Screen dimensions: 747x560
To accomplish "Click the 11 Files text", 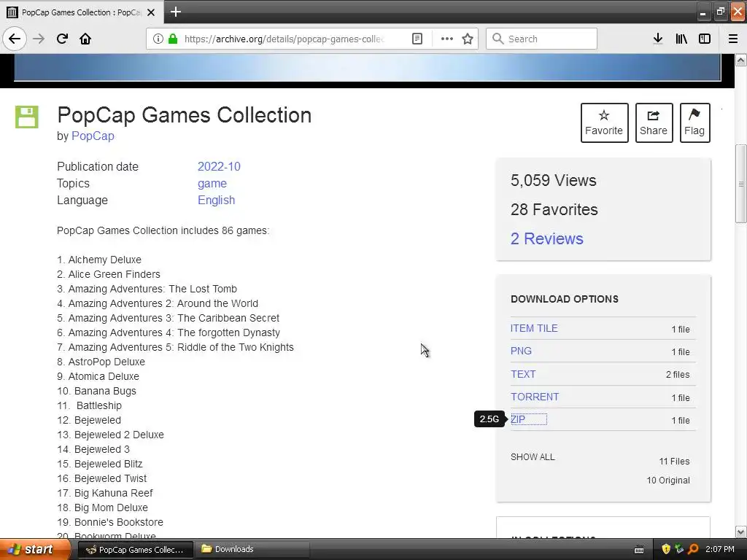I will pos(674,462).
